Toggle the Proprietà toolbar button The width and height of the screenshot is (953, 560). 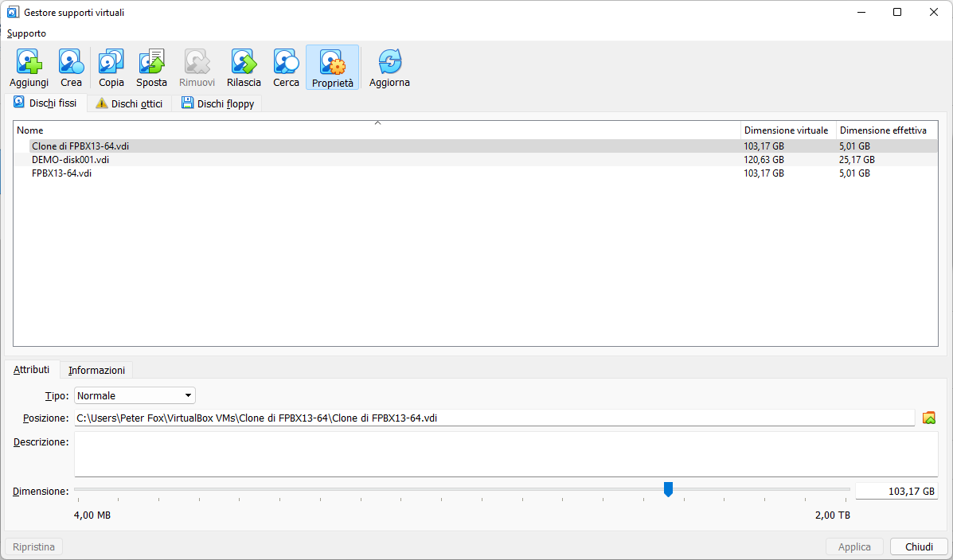[x=333, y=68]
